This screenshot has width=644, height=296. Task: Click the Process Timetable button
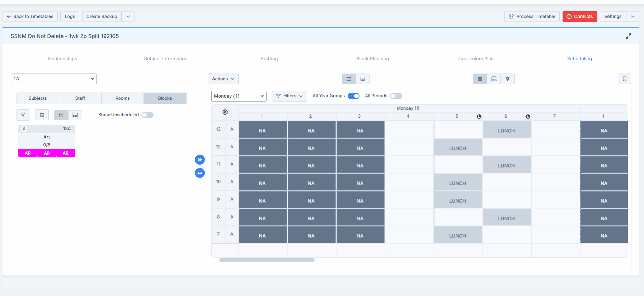[x=532, y=17]
